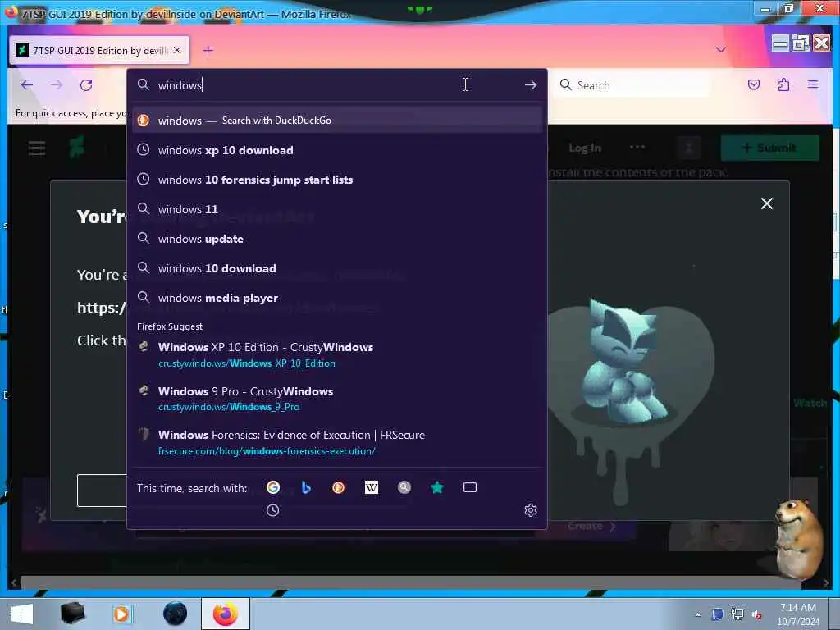
Task: Reload the current page
Action: [x=86, y=84]
